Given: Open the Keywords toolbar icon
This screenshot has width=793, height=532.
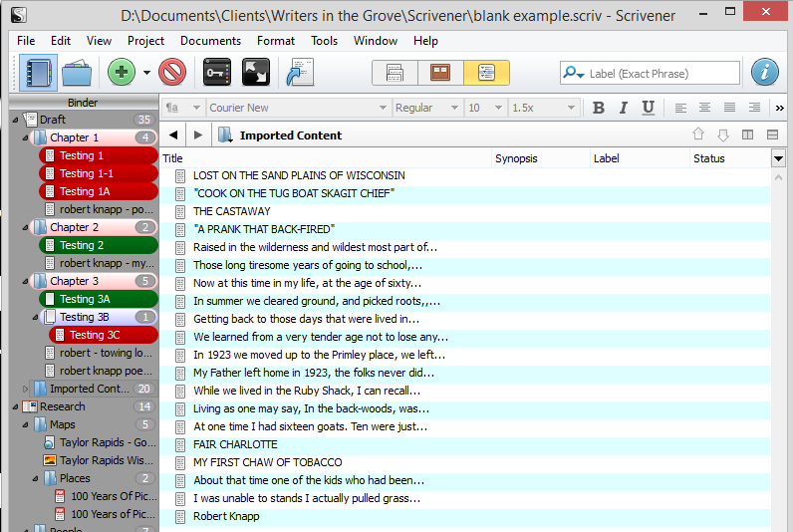Looking at the screenshot, I should click(217, 73).
